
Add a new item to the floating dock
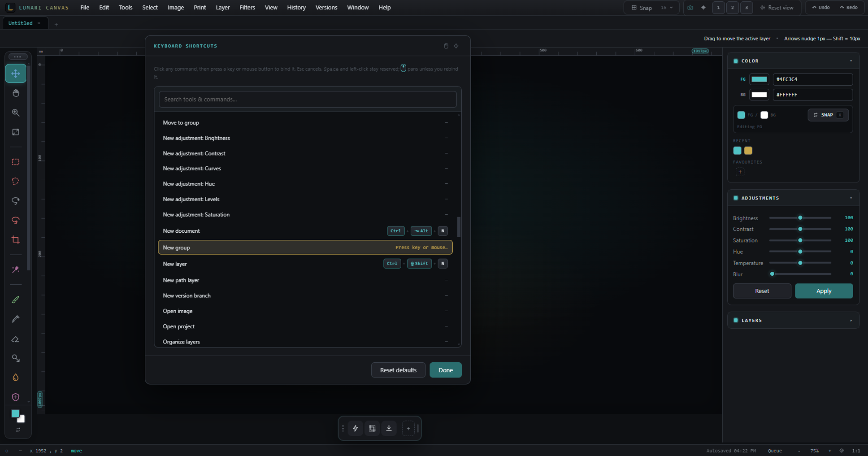click(x=408, y=428)
